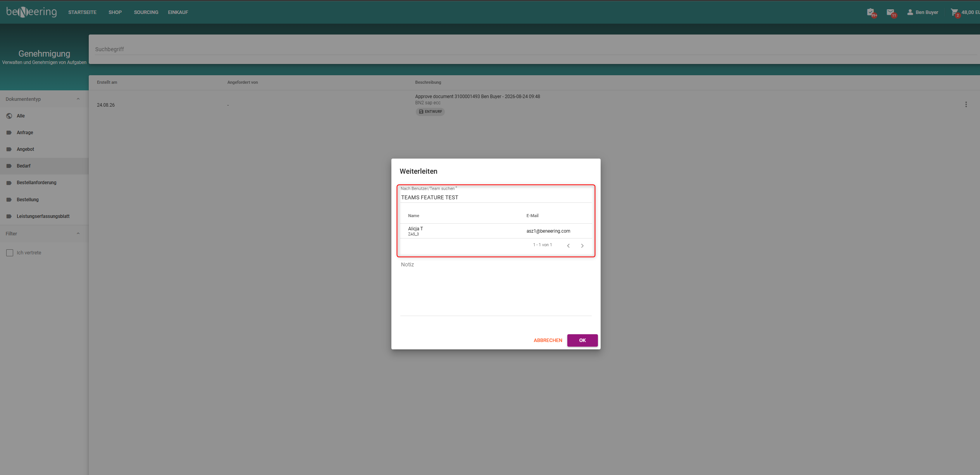Toggle the Ich vertrete checkbox
The height and width of the screenshot is (475, 980).
coord(10,253)
